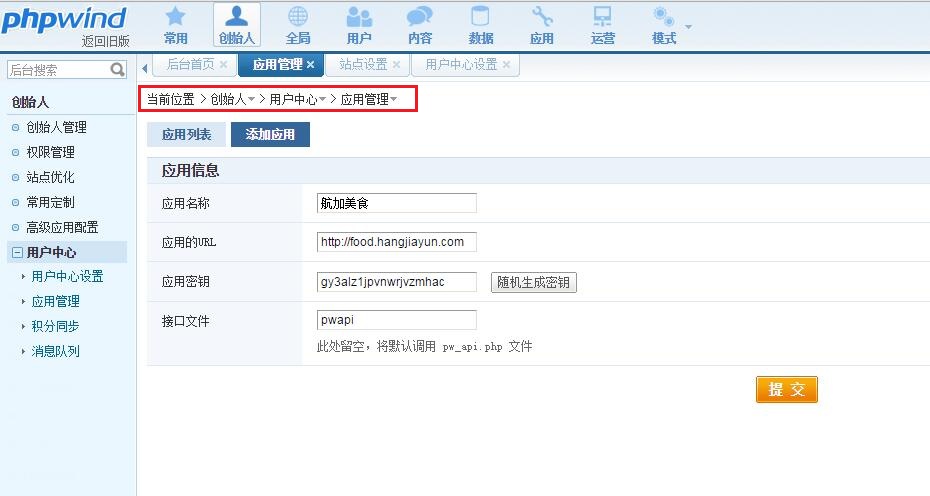Open the 全局 globe icon section
The image size is (930, 496).
click(298, 26)
